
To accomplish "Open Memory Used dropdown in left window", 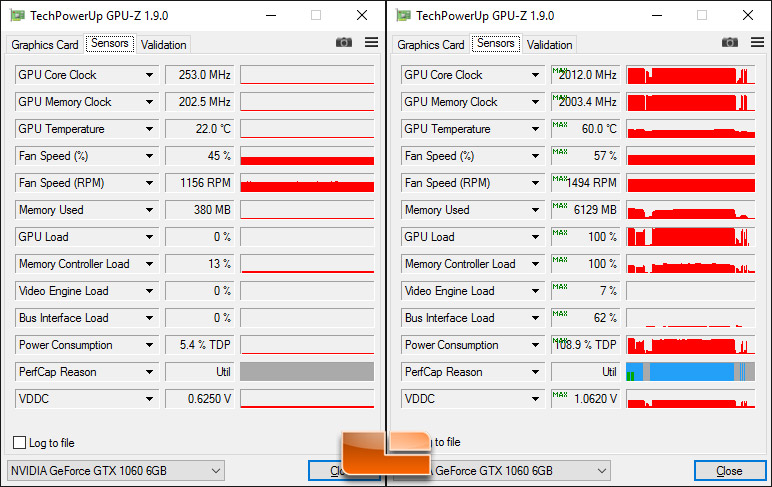I will pos(149,210).
